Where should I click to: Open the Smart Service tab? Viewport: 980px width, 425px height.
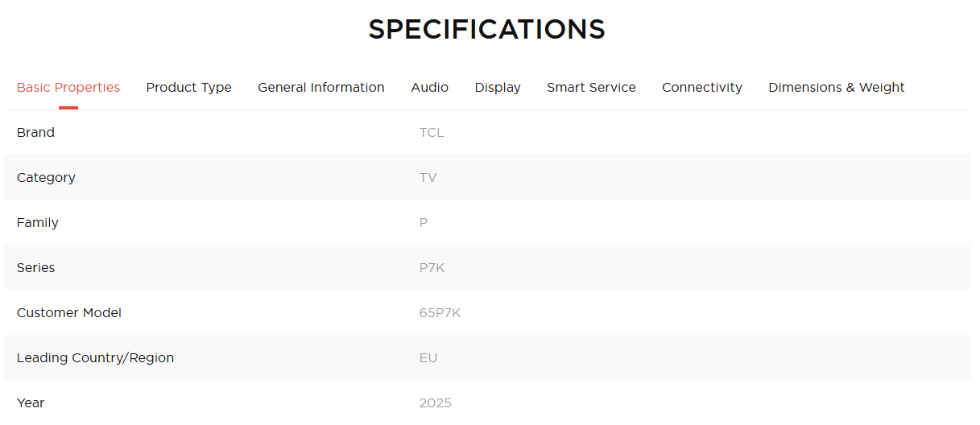click(591, 88)
